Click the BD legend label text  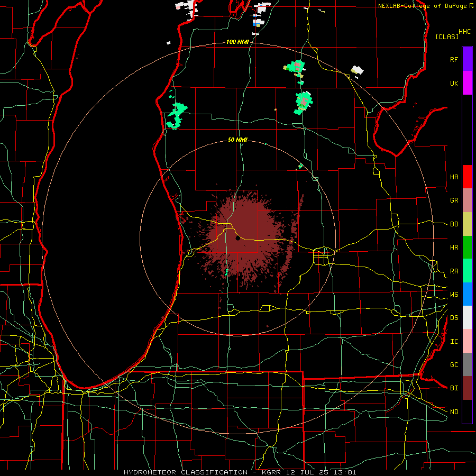pyautogui.click(x=454, y=224)
